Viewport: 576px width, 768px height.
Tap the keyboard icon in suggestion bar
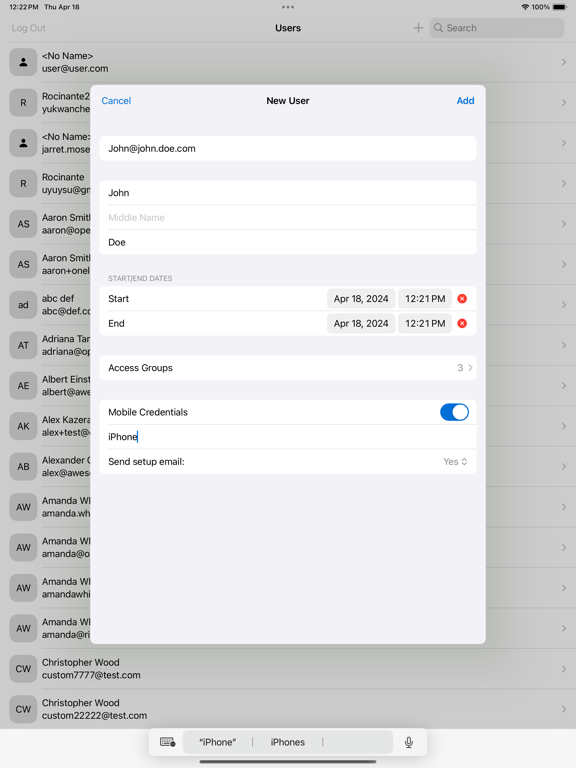tap(168, 742)
